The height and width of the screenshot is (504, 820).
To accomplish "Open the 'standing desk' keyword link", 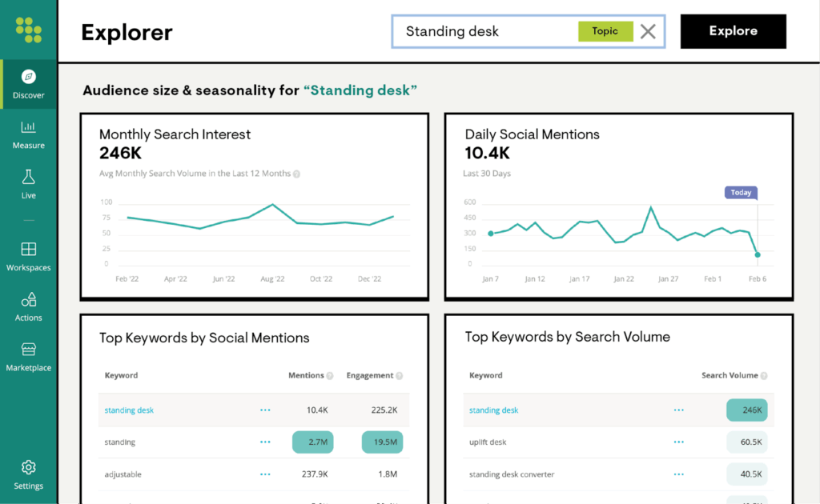I will [x=129, y=409].
